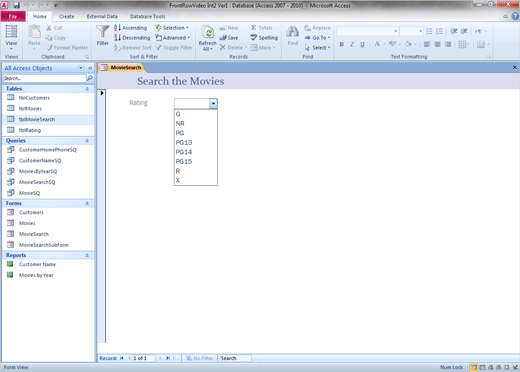Select the MovieSearch document tab
The height and width of the screenshot is (372, 520).
pyautogui.click(x=122, y=68)
